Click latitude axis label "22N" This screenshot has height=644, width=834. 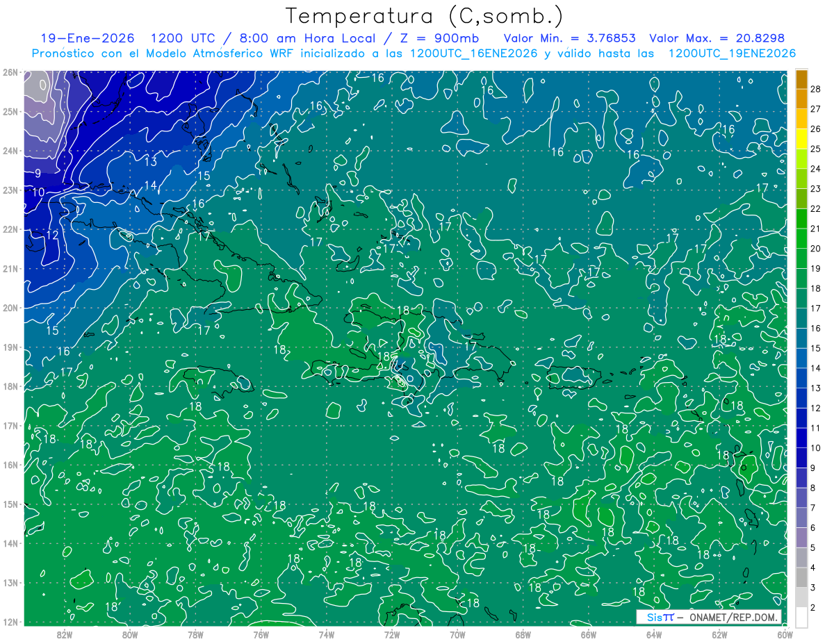(10, 229)
